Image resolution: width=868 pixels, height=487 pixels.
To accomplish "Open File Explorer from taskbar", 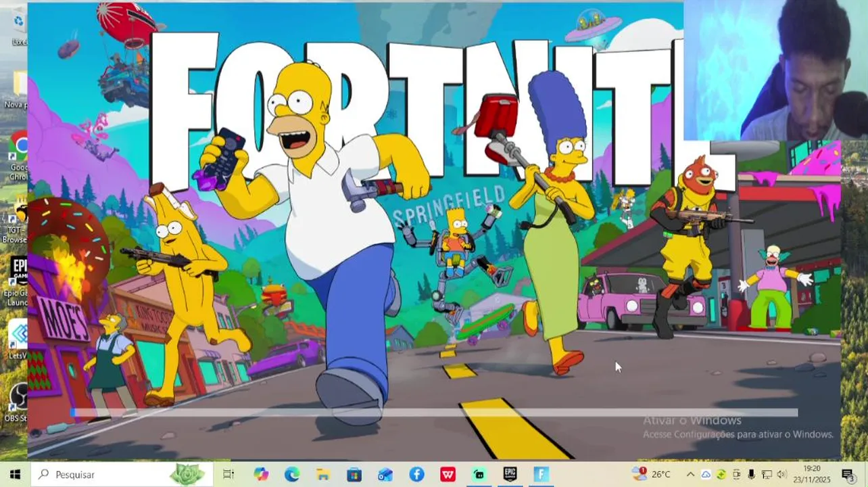I will pos(323,474).
